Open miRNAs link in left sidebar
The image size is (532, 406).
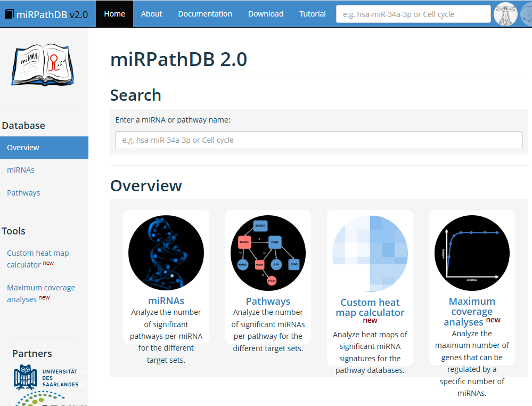[21, 170]
